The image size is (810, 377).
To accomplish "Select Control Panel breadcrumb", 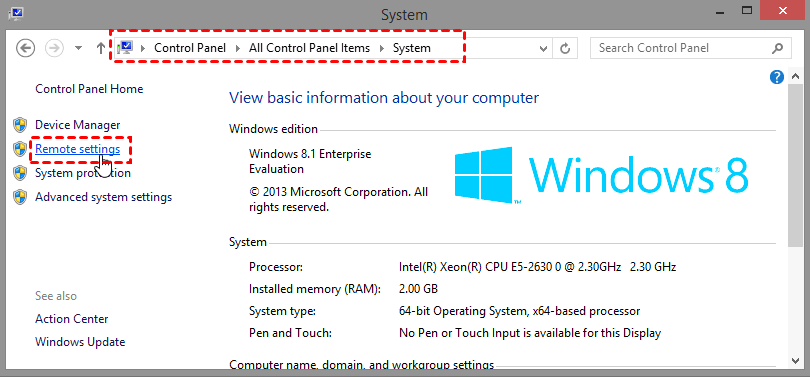I will [x=190, y=48].
